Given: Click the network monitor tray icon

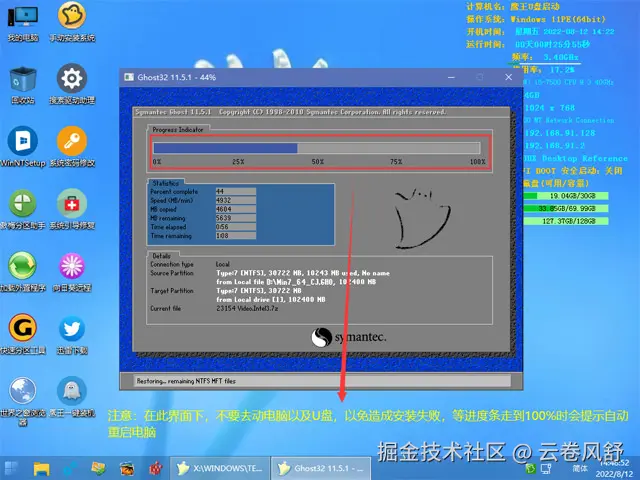Looking at the screenshot, I should [546, 469].
